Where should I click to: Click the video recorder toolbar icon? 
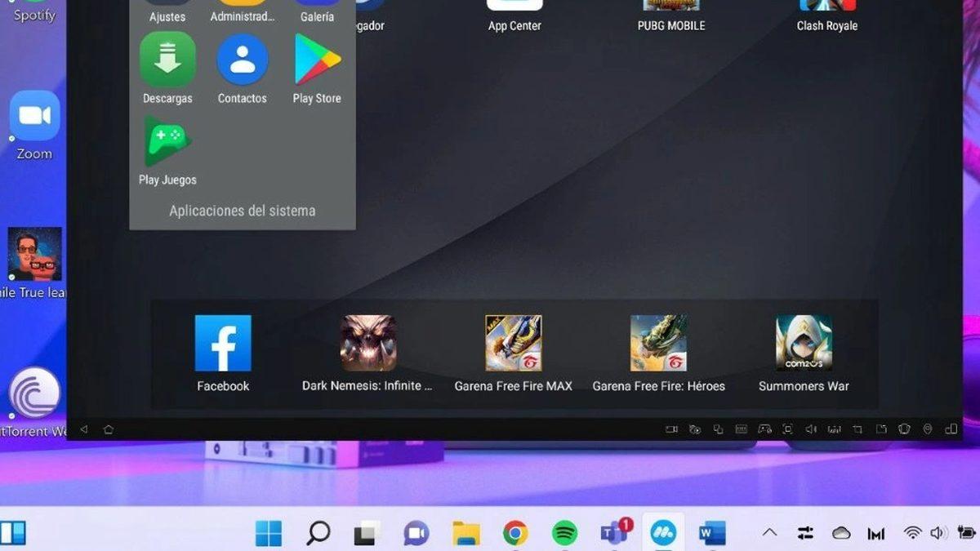[x=671, y=429]
